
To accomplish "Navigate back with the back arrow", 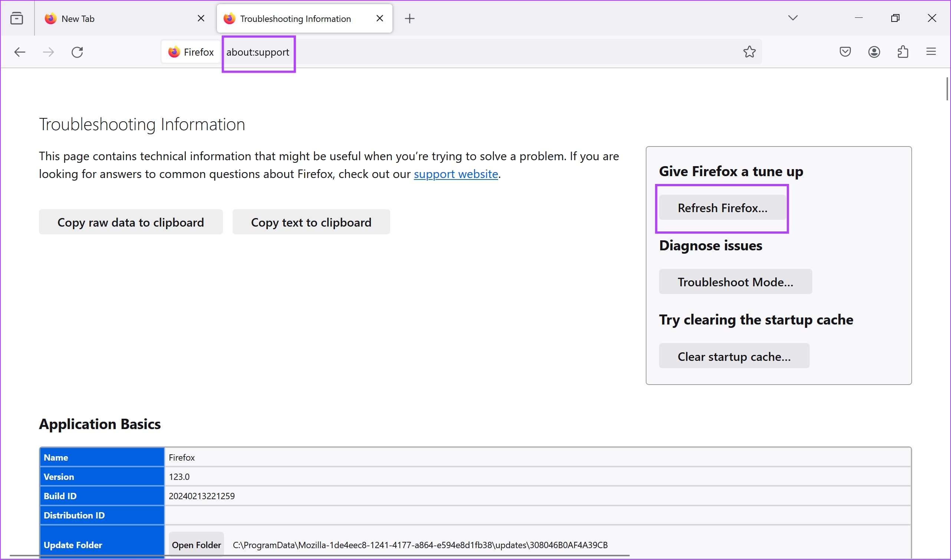I will 19,52.
